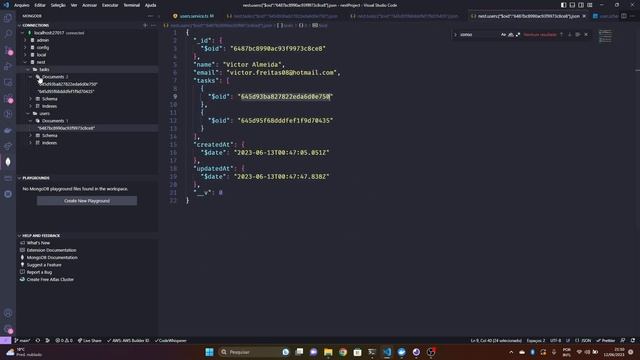
Task: Toggle primary side bar layout icon
Action: coord(563,5)
